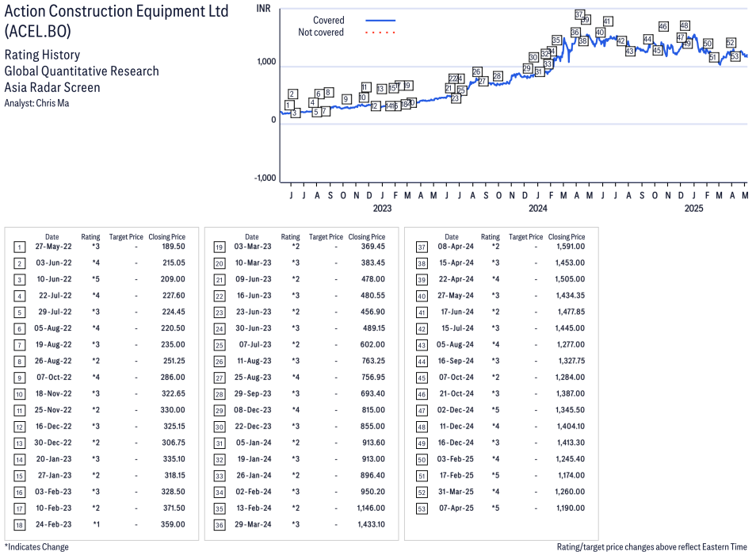This screenshot has height=552, width=756.
Task: Select chart marker 43 on the price chart
Action: click(630, 51)
